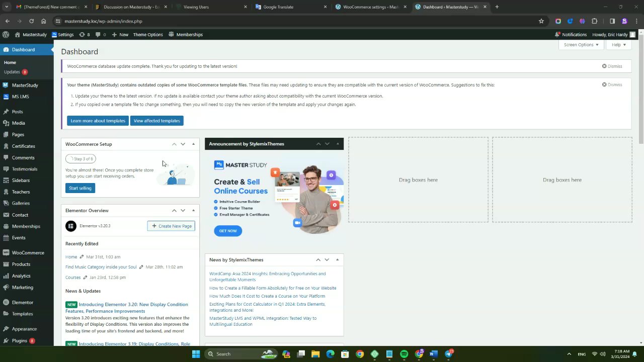Image resolution: width=644 pixels, height=362 pixels.
Task: Open Updates submenu under Dashboard
Action: 16,72
